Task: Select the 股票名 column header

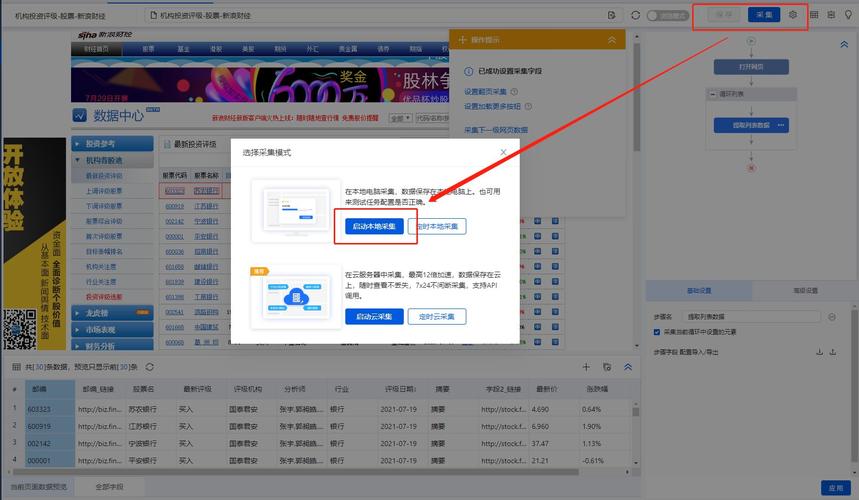Action: pos(144,389)
